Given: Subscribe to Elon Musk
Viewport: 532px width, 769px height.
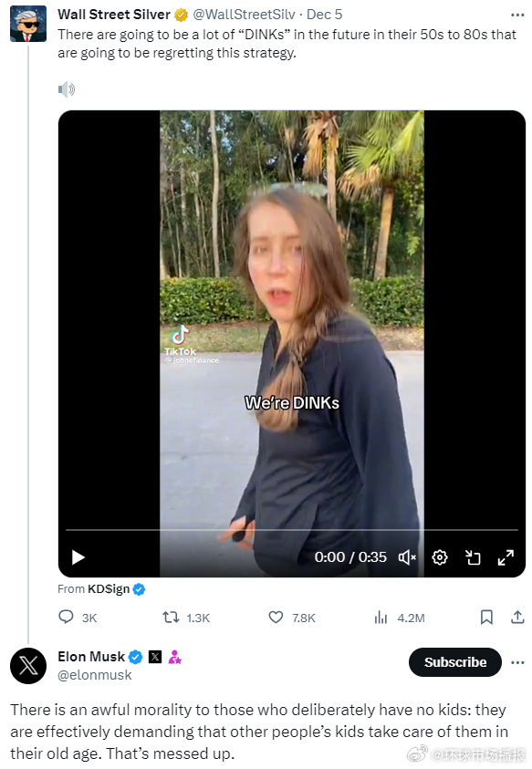Looking at the screenshot, I should click(x=455, y=662).
